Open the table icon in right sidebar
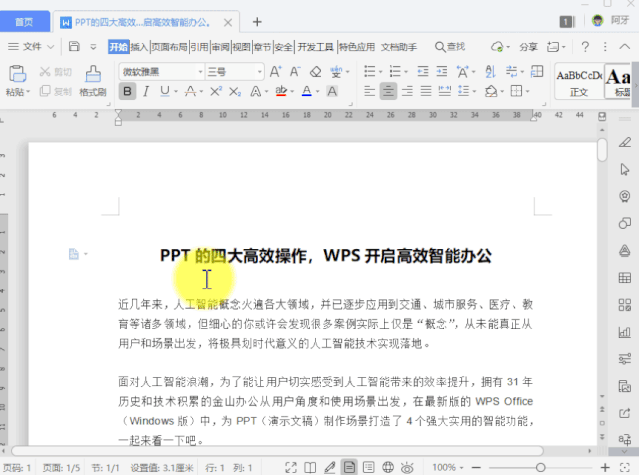The image size is (639, 475). coord(625,278)
